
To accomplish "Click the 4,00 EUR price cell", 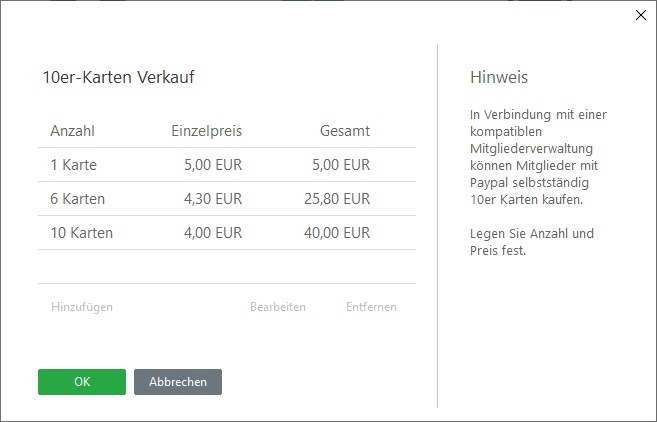I will (213, 233).
